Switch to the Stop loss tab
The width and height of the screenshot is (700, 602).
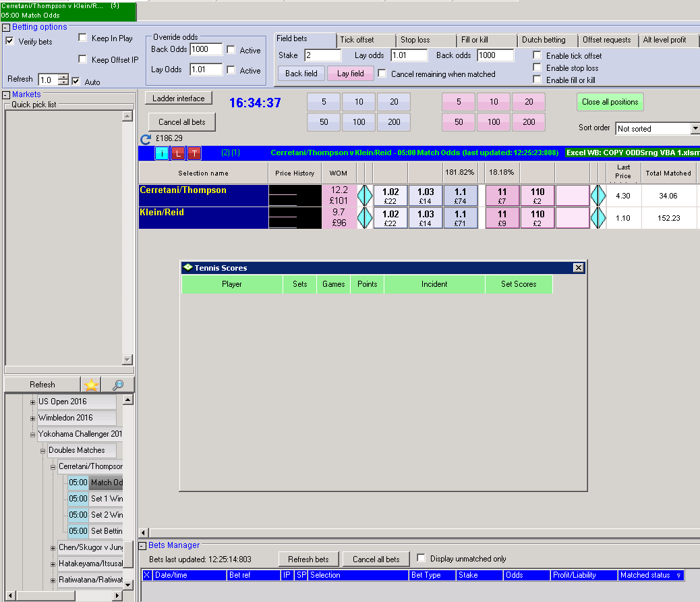(x=426, y=40)
